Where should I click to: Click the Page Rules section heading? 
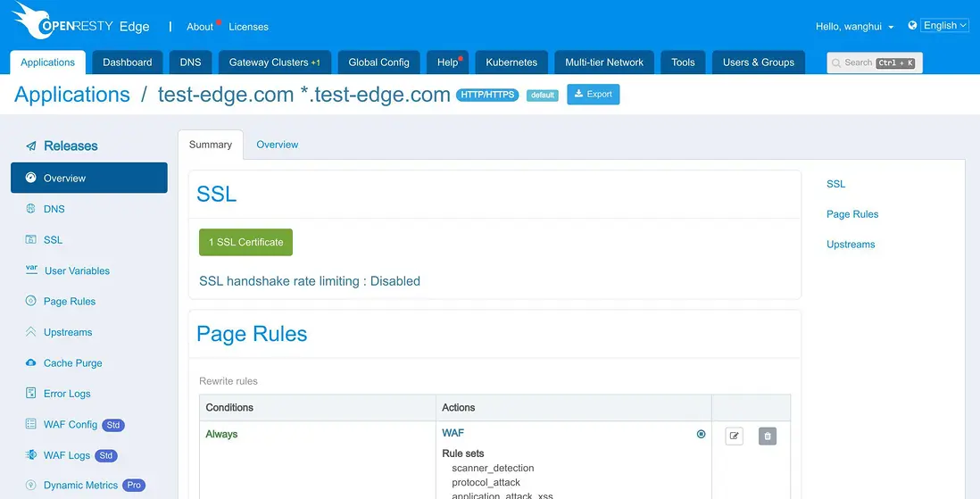tap(252, 334)
